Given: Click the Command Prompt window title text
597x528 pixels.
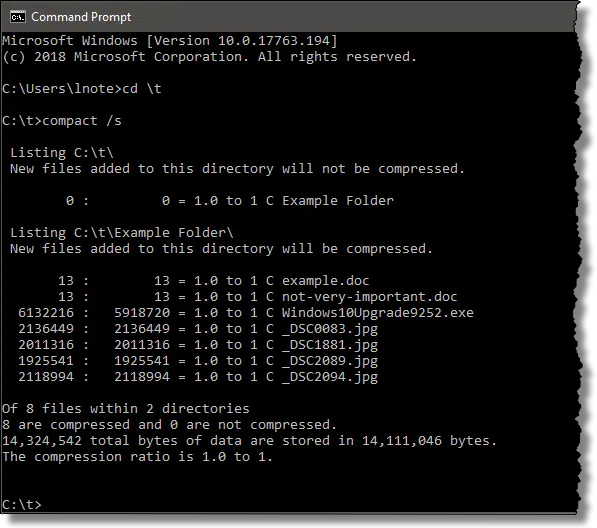Looking at the screenshot, I should 81,17.
